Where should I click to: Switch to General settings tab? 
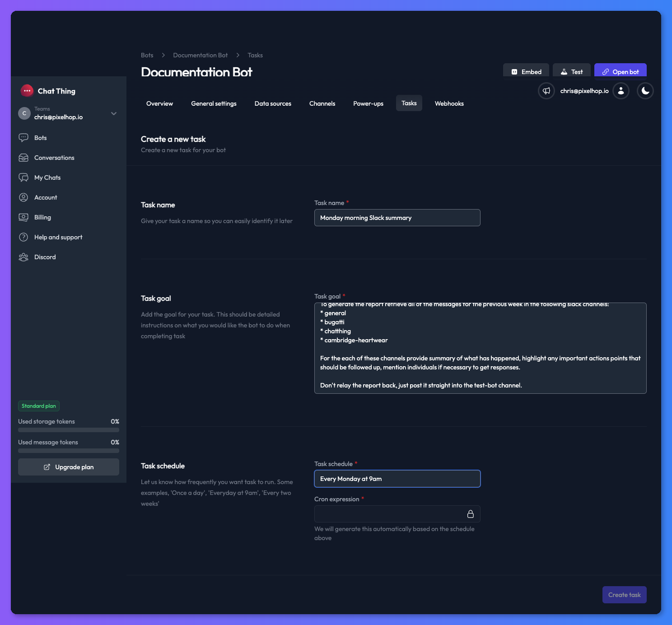(x=214, y=103)
